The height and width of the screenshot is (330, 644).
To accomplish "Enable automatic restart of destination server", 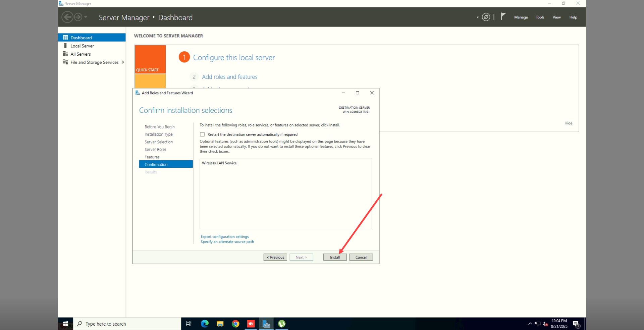I will pos(202,134).
